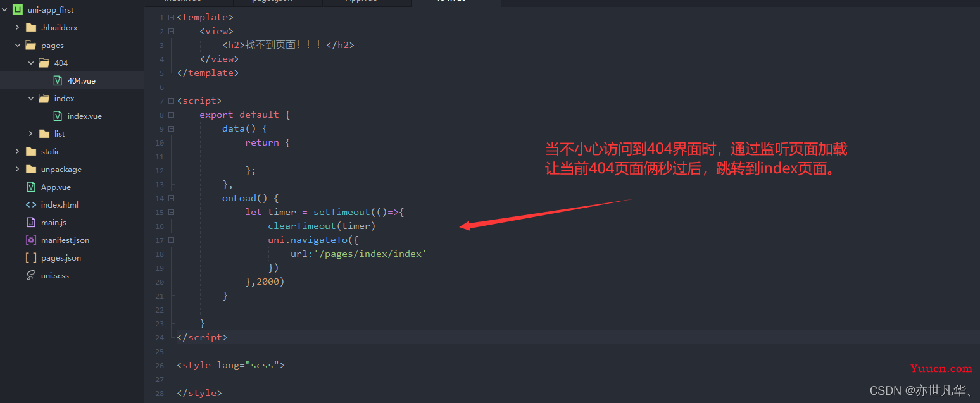The image size is (980, 403).
Task: Collapse the index folder chevron
Action: pos(31,99)
